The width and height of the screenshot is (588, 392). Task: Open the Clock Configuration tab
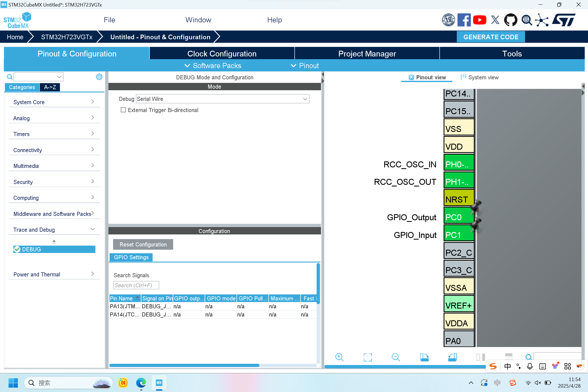click(x=222, y=54)
